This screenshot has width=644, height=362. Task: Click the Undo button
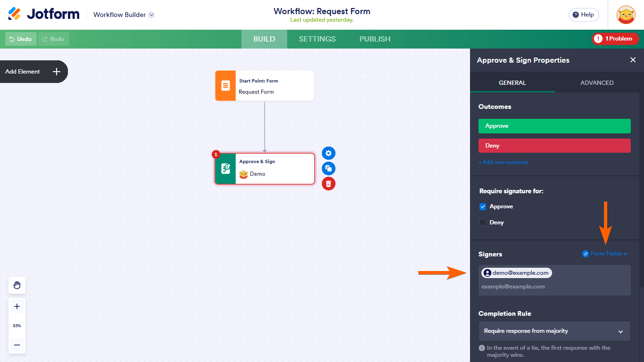pos(21,39)
